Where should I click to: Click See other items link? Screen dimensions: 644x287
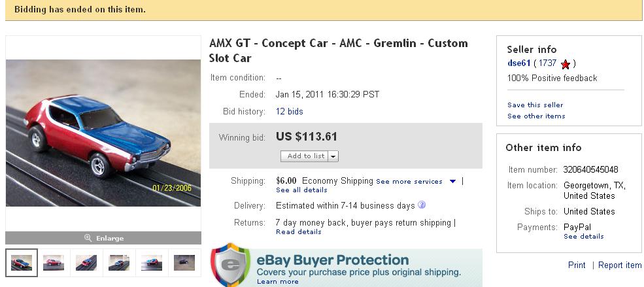pos(536,116)
